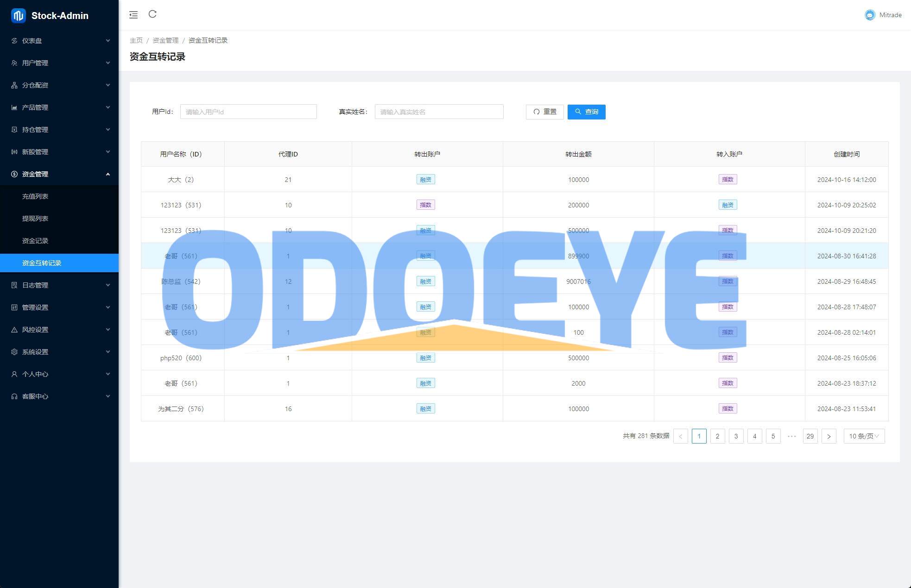This screenshot has width=911, height=588.
Task: Click the 代理ID value 16
Action: pyautogui.click(x=288, y=409)
